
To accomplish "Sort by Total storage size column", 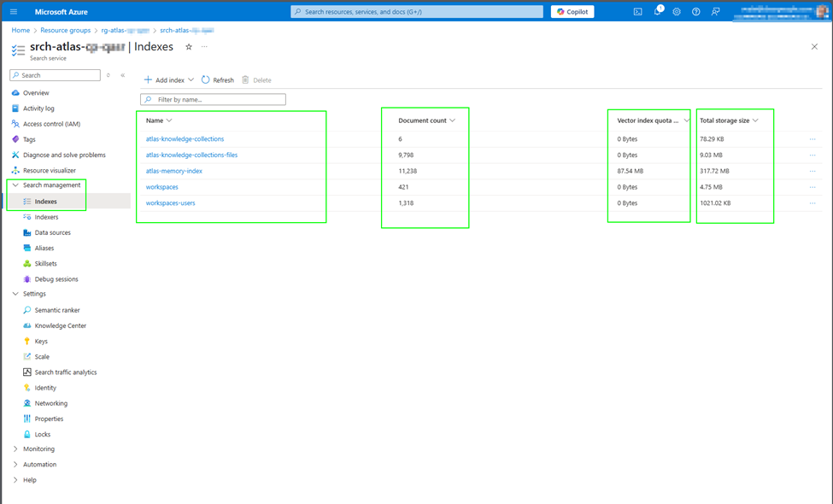I will [x=729, y=120].
